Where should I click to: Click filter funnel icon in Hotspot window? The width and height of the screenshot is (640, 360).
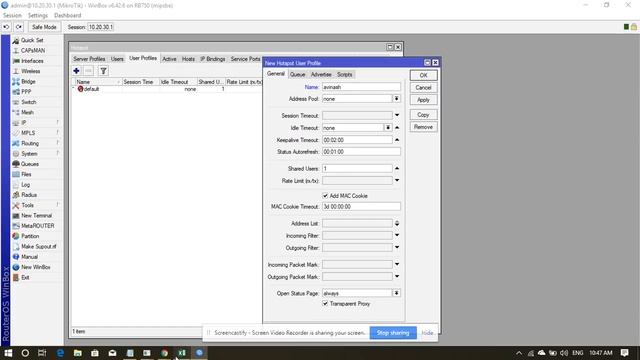pos(103,71)
